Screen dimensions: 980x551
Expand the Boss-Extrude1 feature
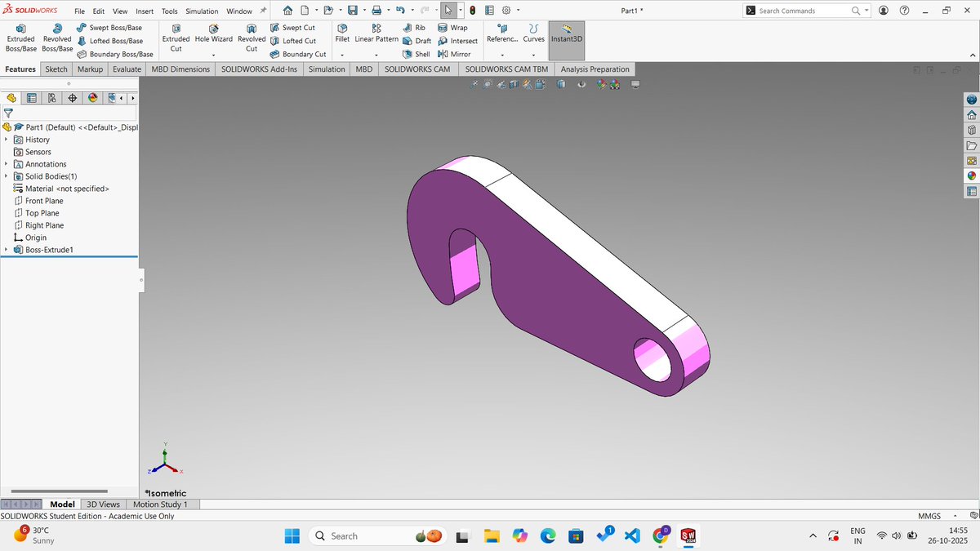click(7, 250)
